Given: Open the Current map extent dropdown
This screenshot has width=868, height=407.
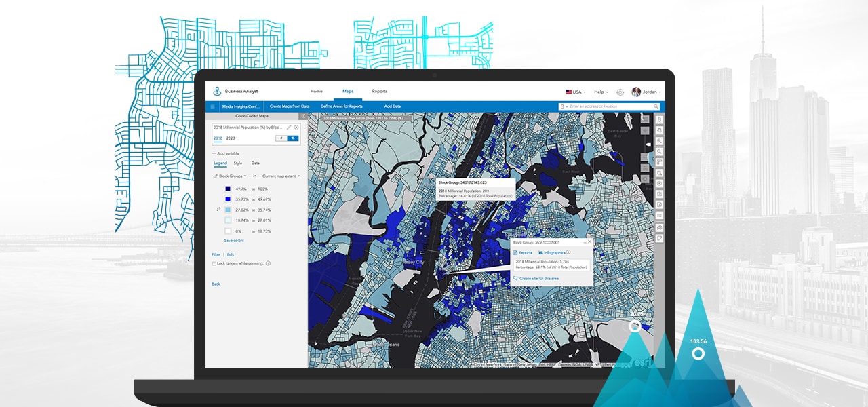Looking at the screenshot, I should 281,176.
